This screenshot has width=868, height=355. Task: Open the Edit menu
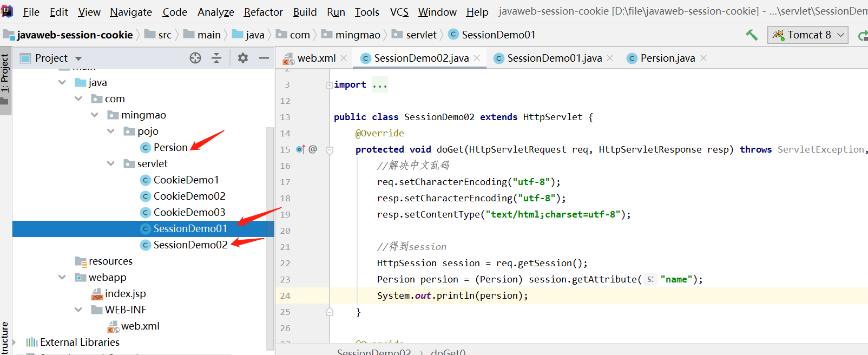pyautogui.click(x=59, y=12)
